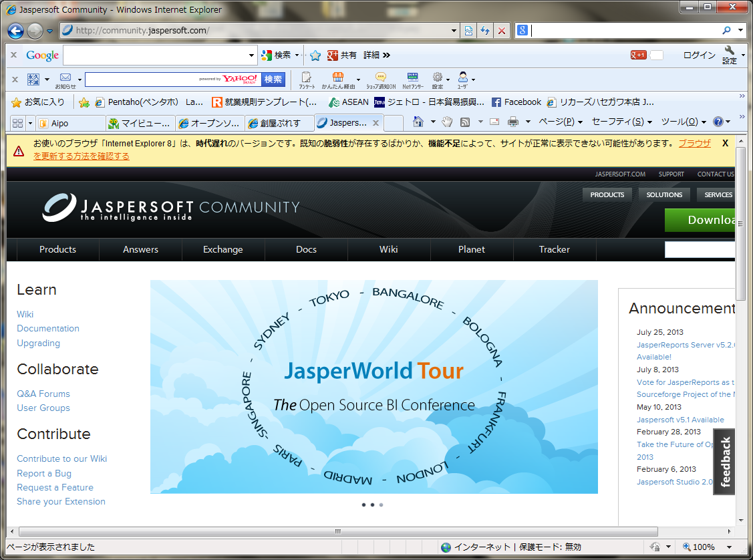Open Google toolbar wrench settings (設定)
753x560 pixels.
click(x=730, y=55)
